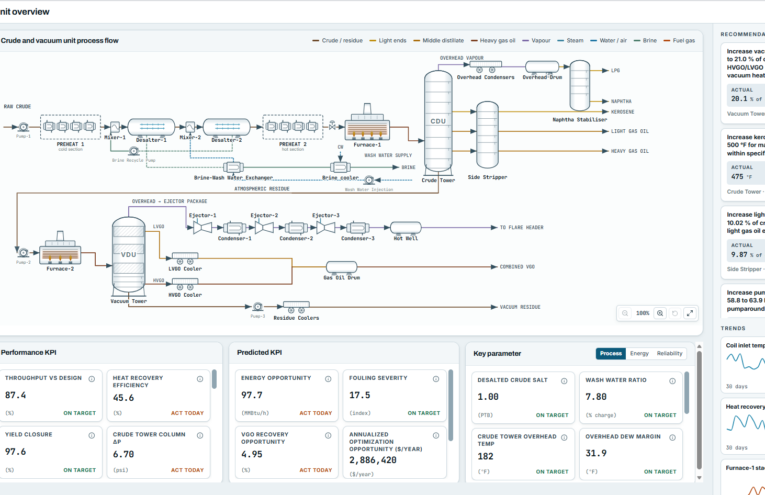The image size is (765, 495).
Task: Select the Brine Recycle Pump
Action: click(x=134, y=152)
